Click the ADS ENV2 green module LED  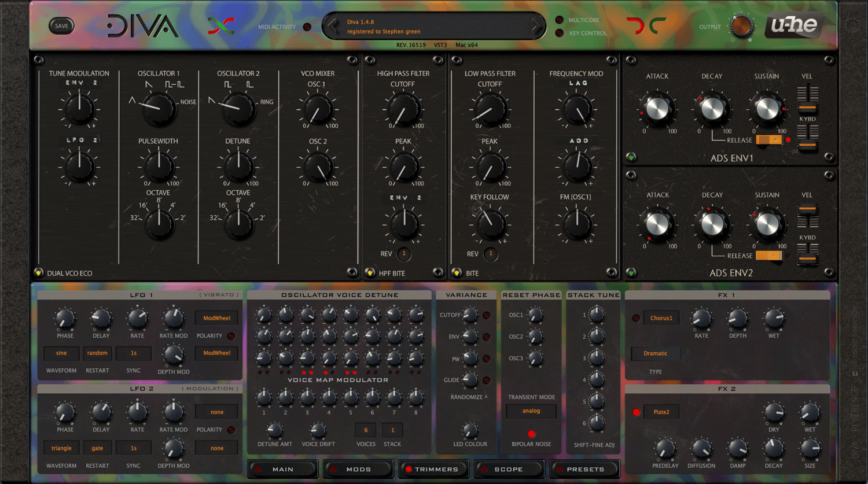coord(631,272)
